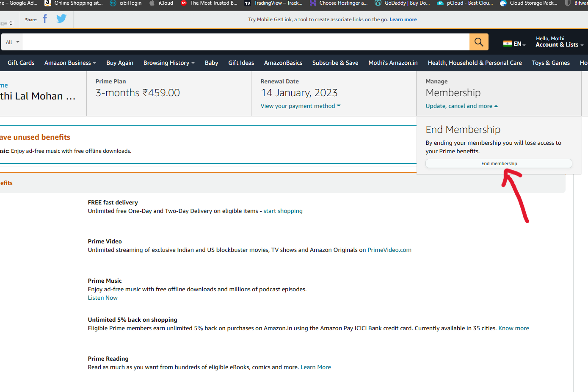This screenshot has height=392, width=588.
Task: Click Listen Now under Prime Music
Action: click(103, 298)
